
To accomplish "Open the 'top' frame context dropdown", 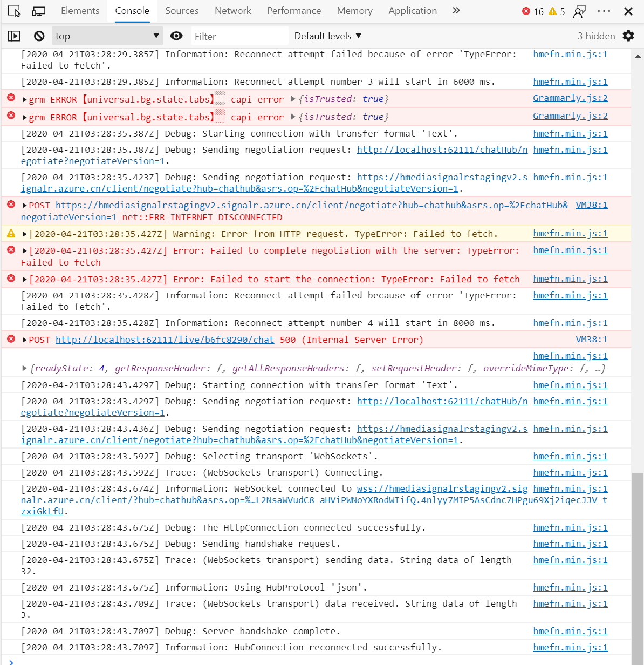I will [x=107, y=36].
